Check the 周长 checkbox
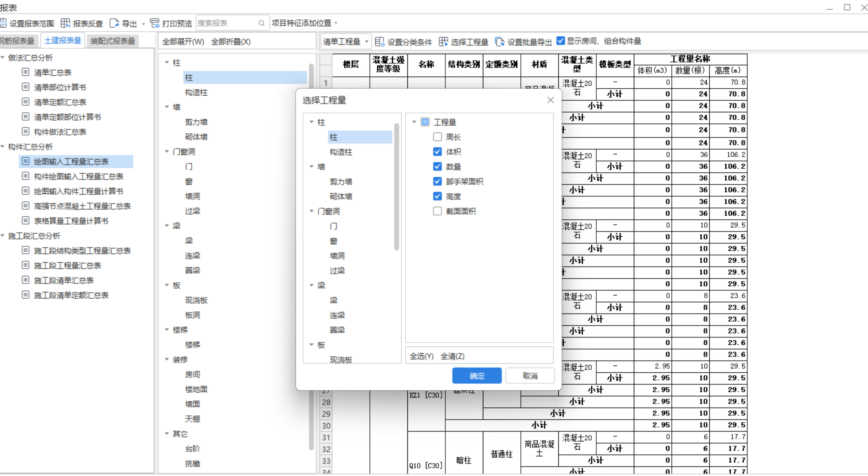The width and height of the screenshot is (868, 476). [x=438, y=137]
